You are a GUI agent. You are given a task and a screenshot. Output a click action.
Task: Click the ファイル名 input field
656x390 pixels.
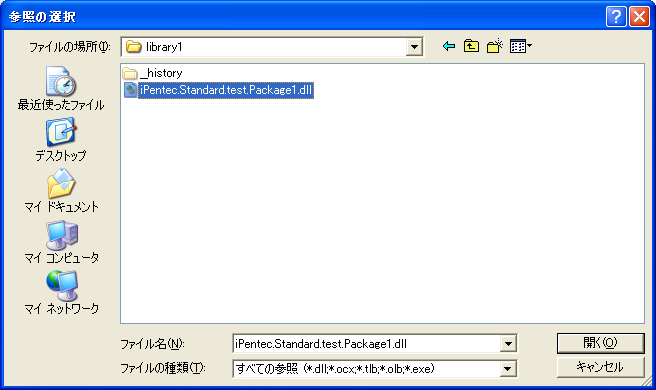(x=366, y=344)
